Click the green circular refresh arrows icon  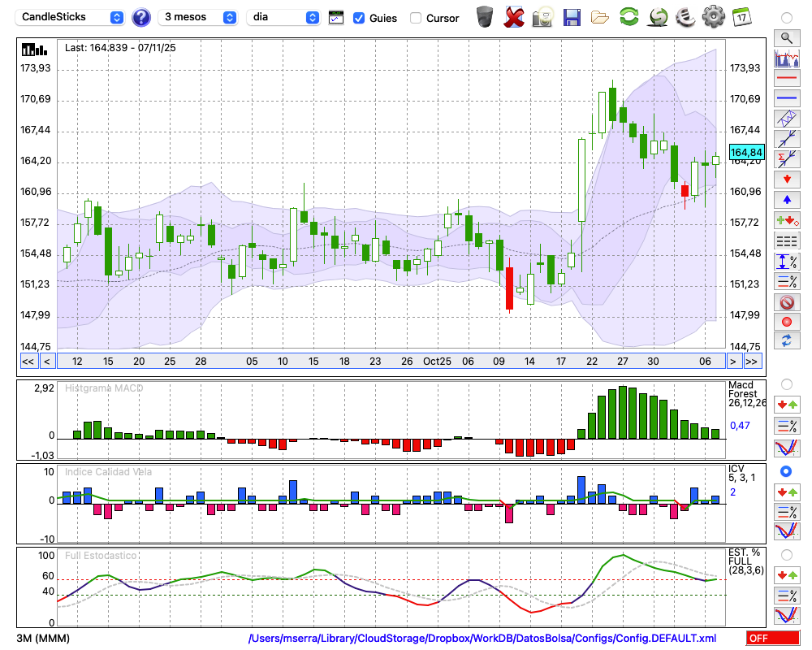click(628, 16)
